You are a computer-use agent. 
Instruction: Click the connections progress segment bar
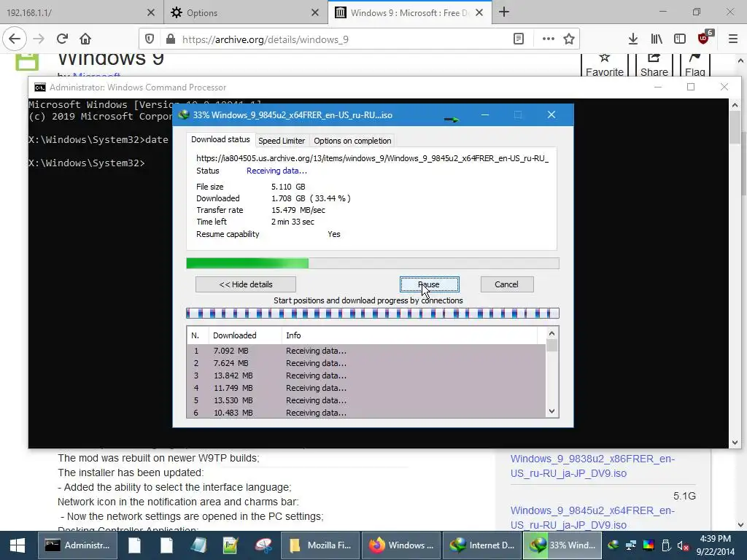coord(373,313)
